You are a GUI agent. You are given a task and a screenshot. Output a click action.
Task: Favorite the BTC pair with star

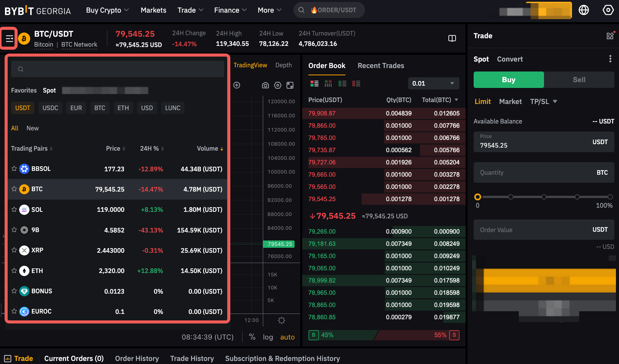pos(14,189)
